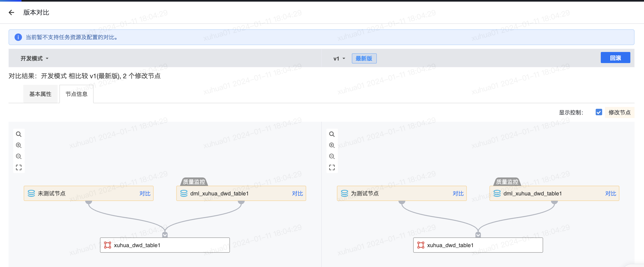Click the database icon on 未测试节点 node

pos(31,193)
